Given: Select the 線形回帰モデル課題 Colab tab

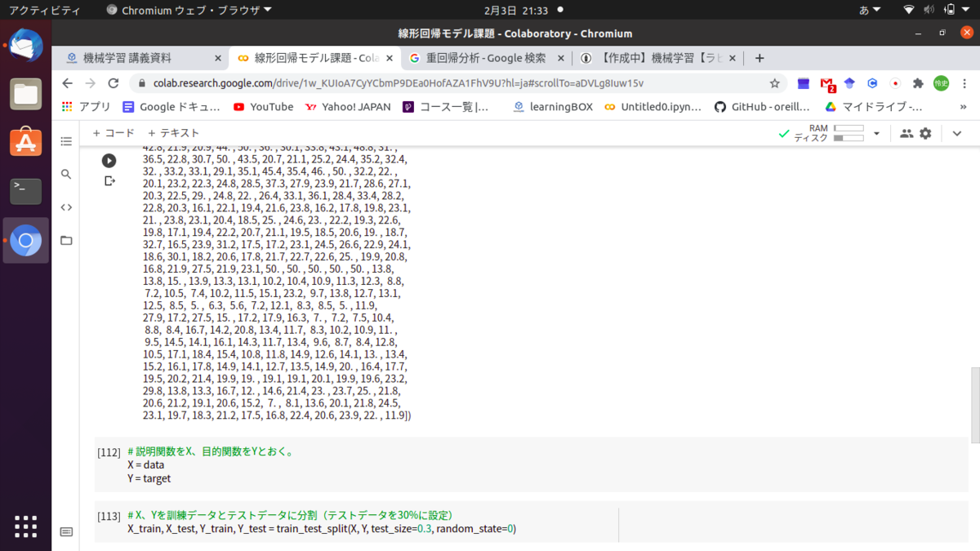Looking at the screenshot, I should 314,59.
